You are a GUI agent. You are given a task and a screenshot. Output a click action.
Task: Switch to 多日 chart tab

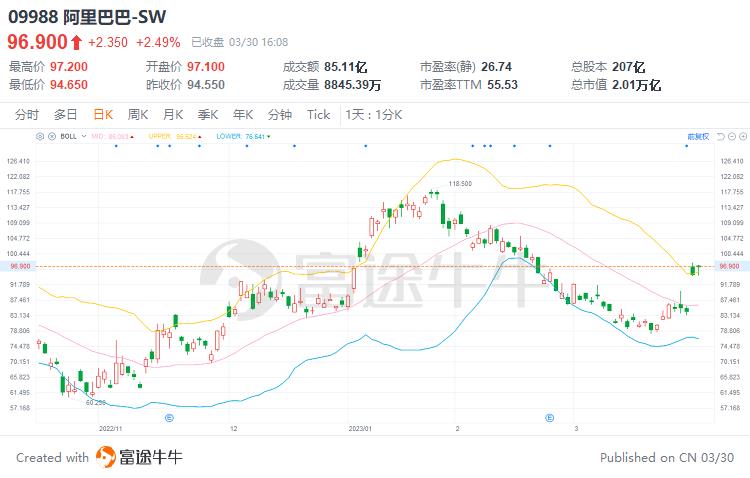[x=66, y=115]
